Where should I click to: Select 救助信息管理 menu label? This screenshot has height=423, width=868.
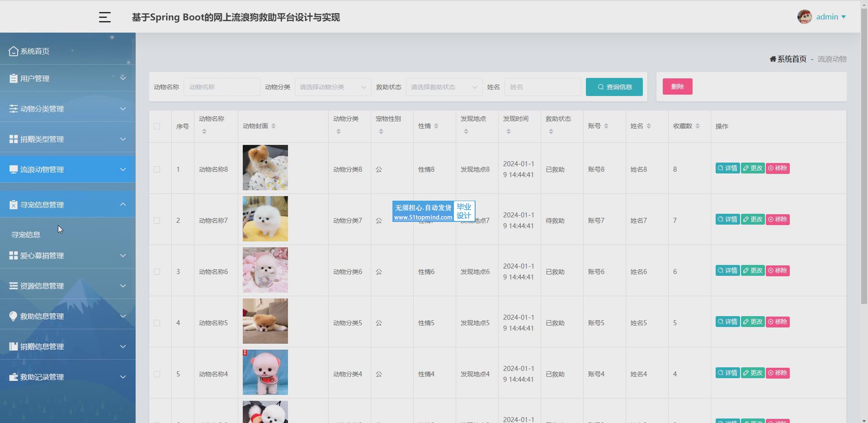[42, 316]
